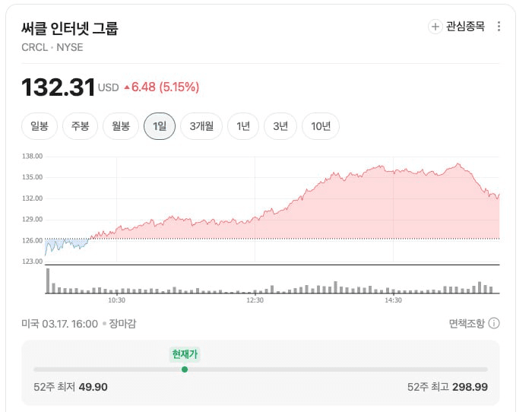
Task: Choose the 1년 period tab
Action: pyautogui.click(x=243, y=126)
